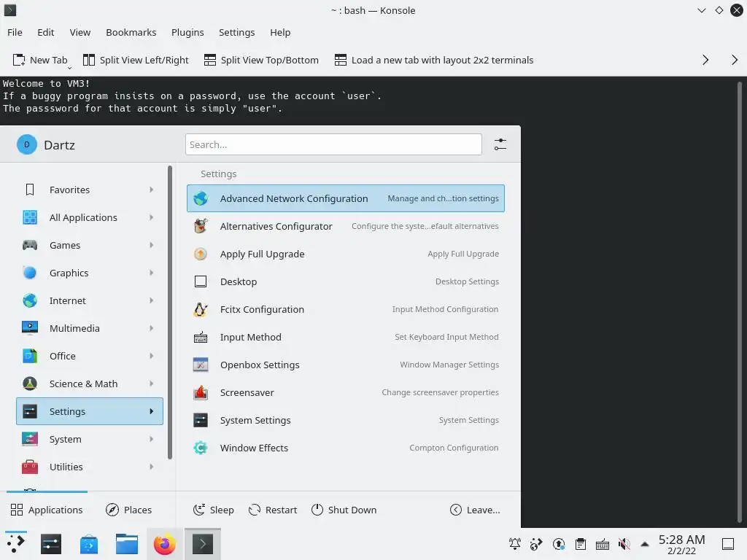Open Discover software center in taskbar
Screen dimensions: 747x560
tap(89, 544)
